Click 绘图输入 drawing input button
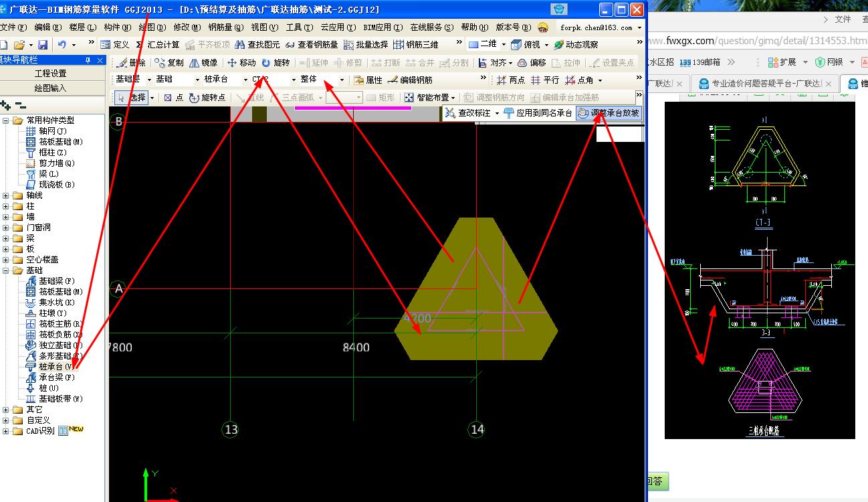Image resolution: width=868 pixels, height=502 pixels. coord(51,88)
